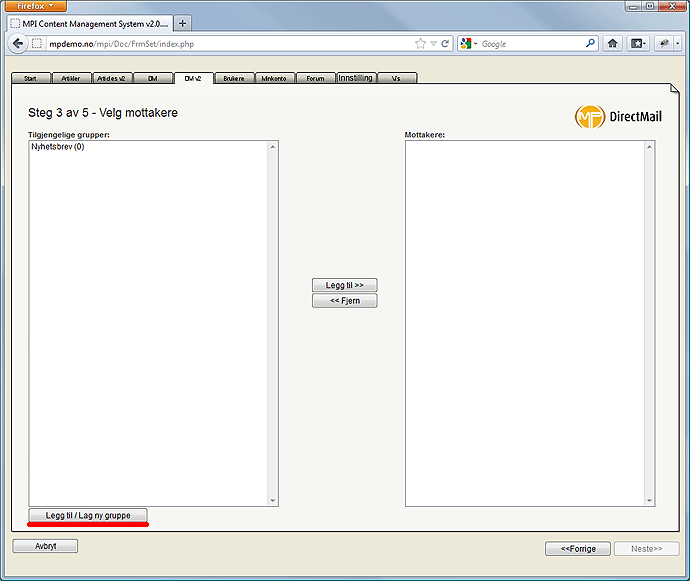The height and width of the screenshot is (581, 690).
Task: Select Nyhetsbrev (0) in available groups
Action: pyautogui.click(x=58, y=147)
